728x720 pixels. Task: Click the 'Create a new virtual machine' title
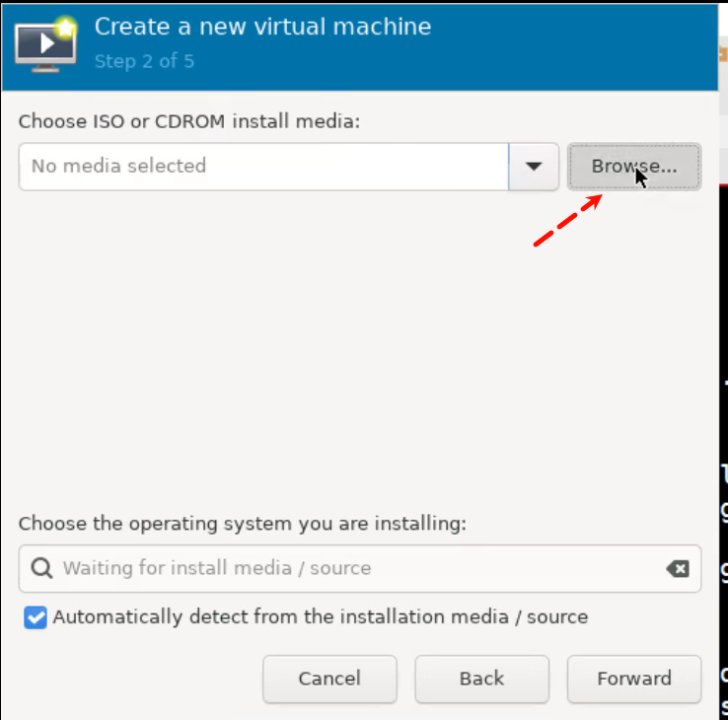(x=262, y=27)
